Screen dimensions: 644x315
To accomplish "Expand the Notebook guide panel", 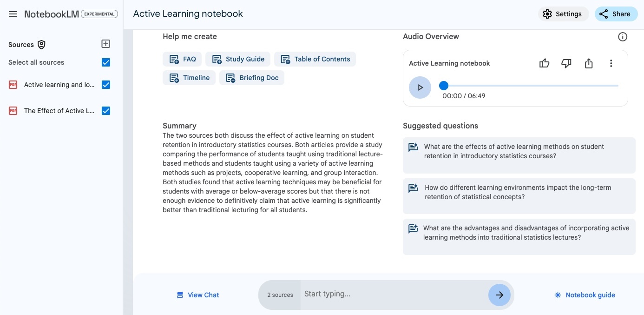I will point(585,295).
